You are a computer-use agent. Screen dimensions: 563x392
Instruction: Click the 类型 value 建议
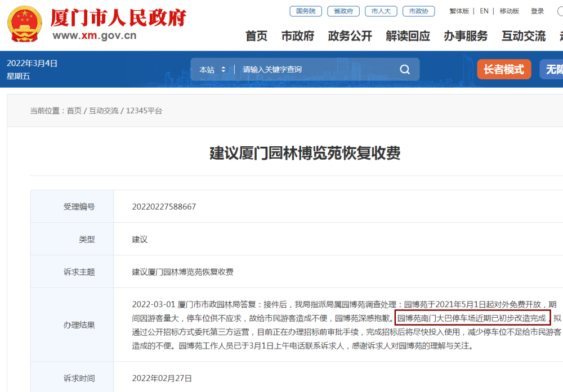140,239
